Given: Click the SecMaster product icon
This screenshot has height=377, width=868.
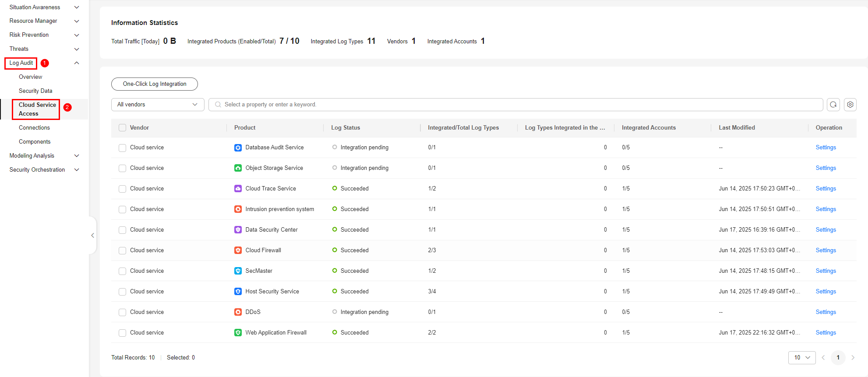Looking at the screenshot, I should [238, 271].
